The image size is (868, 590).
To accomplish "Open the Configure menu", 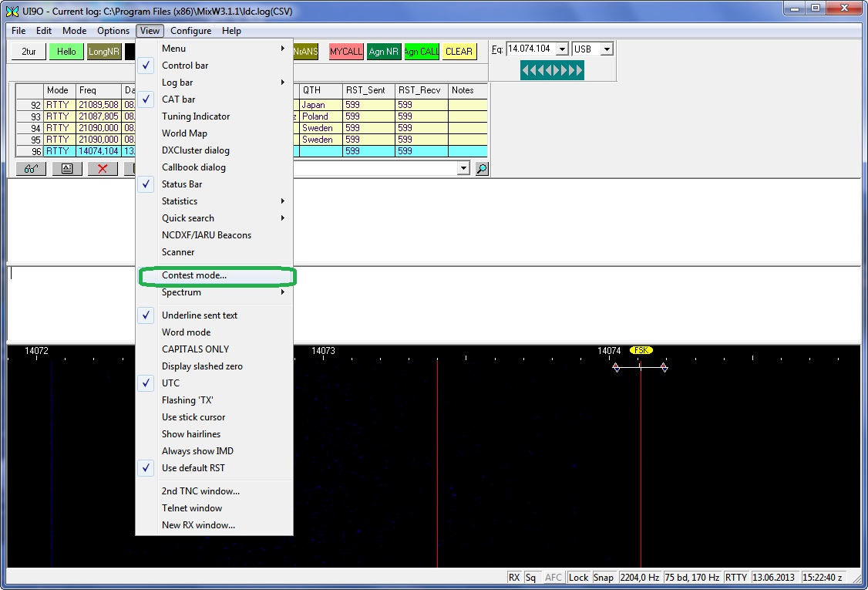I will click(190, 31).
